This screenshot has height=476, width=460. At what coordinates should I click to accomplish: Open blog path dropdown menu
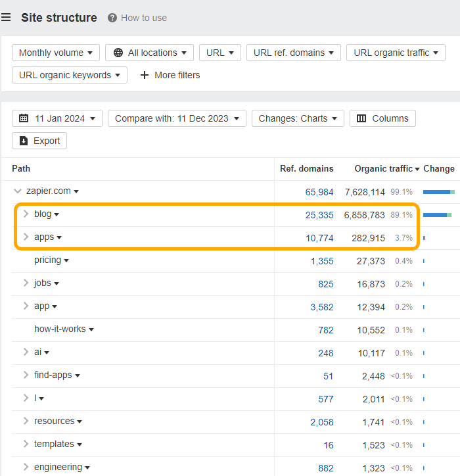coord(57,214)
